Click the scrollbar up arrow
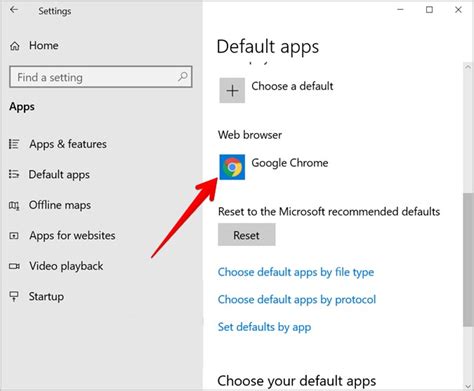 coord(468,67)
